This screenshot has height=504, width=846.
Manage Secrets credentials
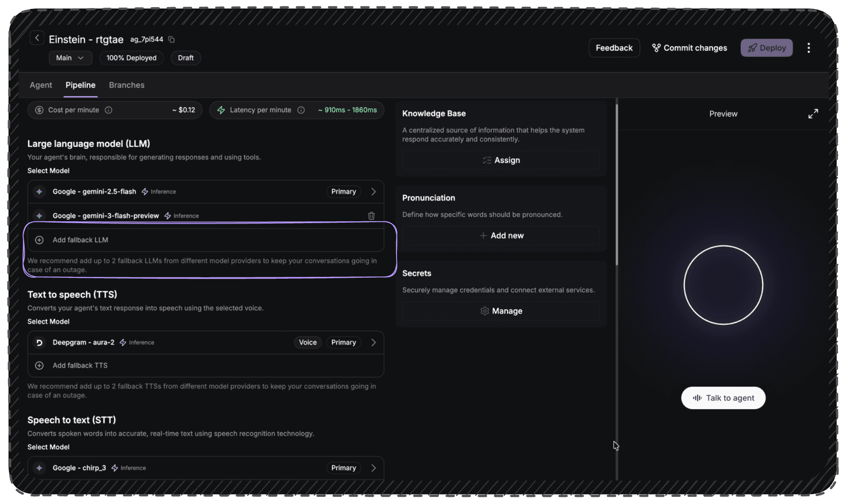point(501,311)
